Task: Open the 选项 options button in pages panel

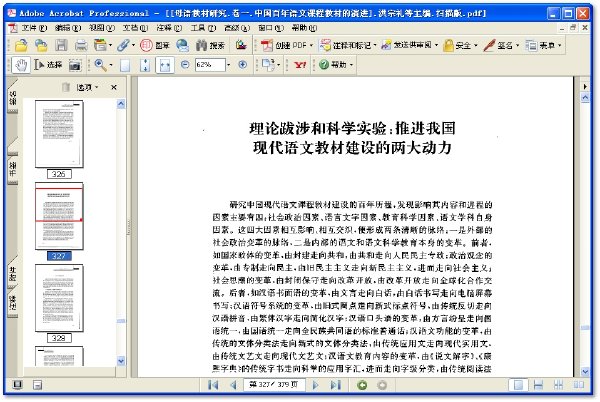Action: point(88,88)
